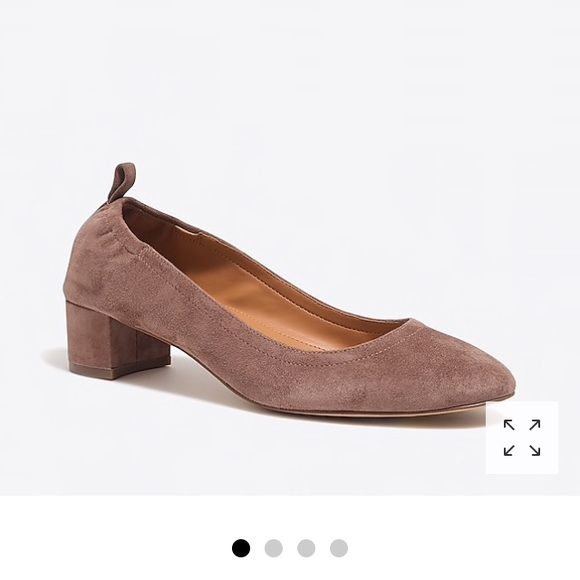Click the suede shoe product image

tap(290, 290)
